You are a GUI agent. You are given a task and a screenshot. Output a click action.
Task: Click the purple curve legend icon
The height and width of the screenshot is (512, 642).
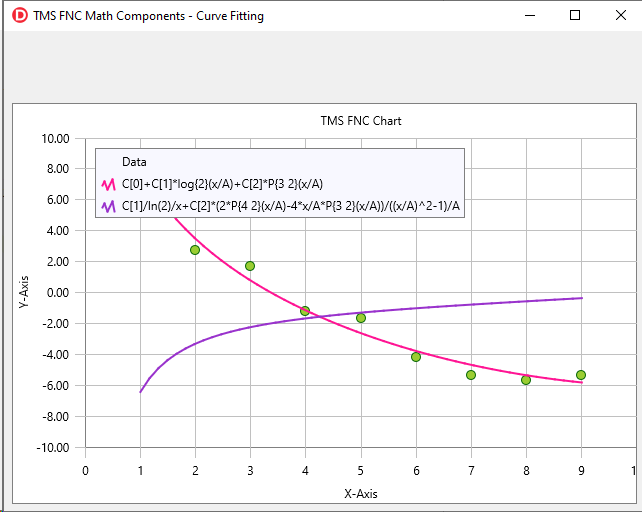click(109, 206)
